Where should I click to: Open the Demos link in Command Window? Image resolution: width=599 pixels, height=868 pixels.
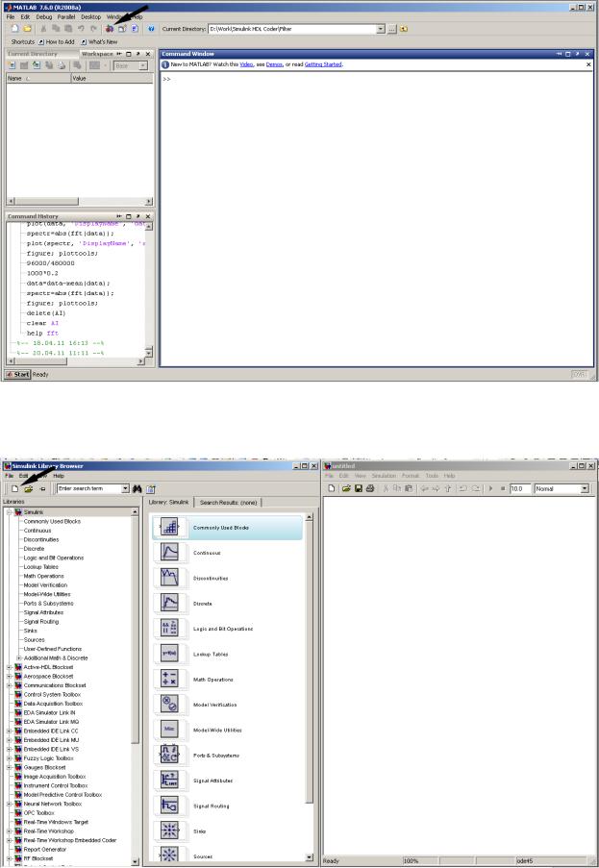tap(274, 64)
